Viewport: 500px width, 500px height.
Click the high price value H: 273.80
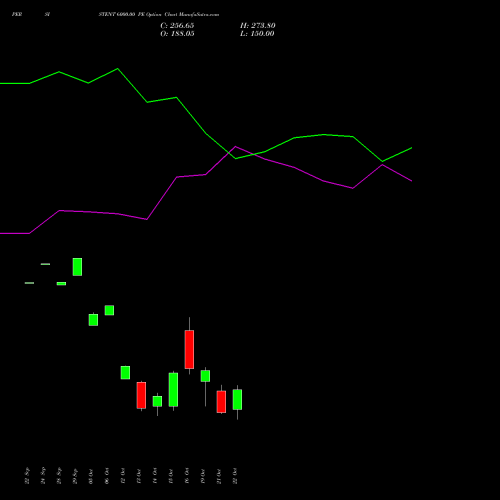pos(258,26)
